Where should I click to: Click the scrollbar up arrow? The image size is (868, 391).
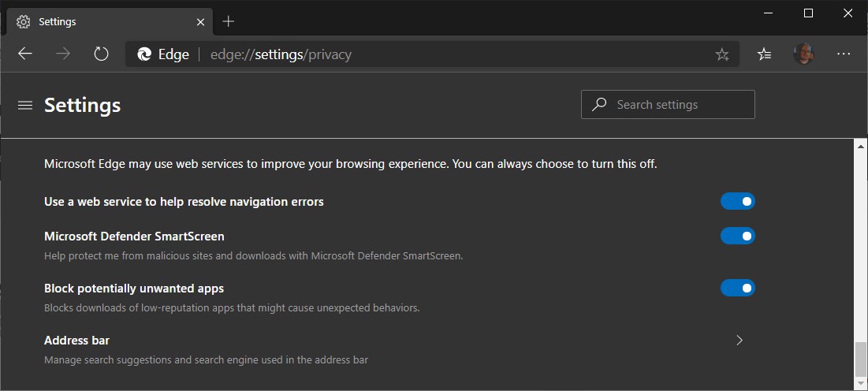860,146
